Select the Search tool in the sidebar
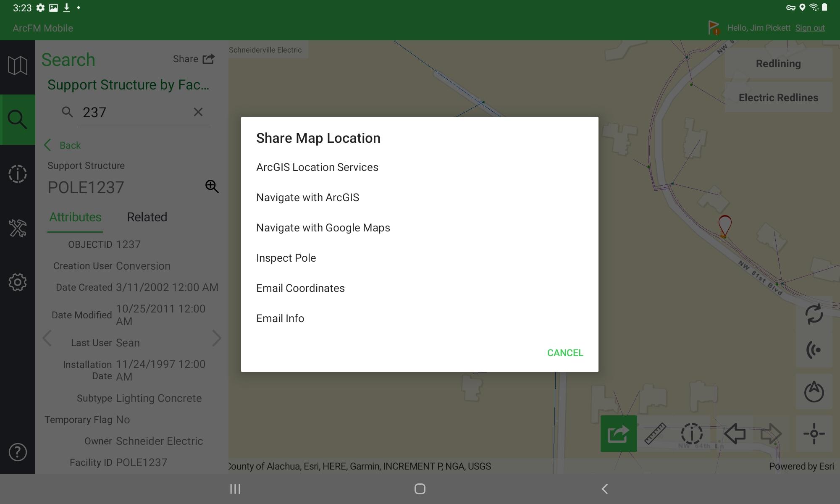 18,120
